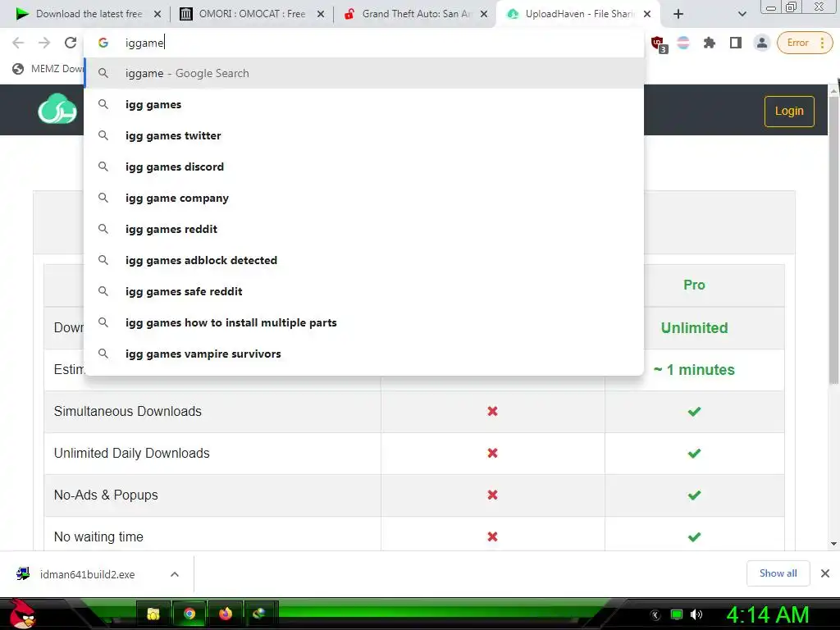The width and height of the screenshot is (840, 630).
Task: Switch to OMORI : OMOCAT tab
Action: point(250,14)
